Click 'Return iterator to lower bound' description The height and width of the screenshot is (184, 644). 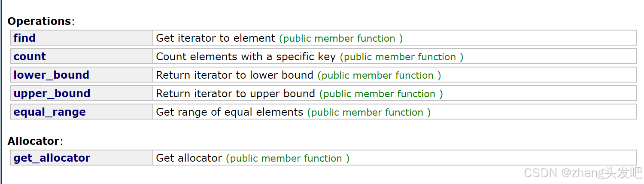click(x=234, y=75)
